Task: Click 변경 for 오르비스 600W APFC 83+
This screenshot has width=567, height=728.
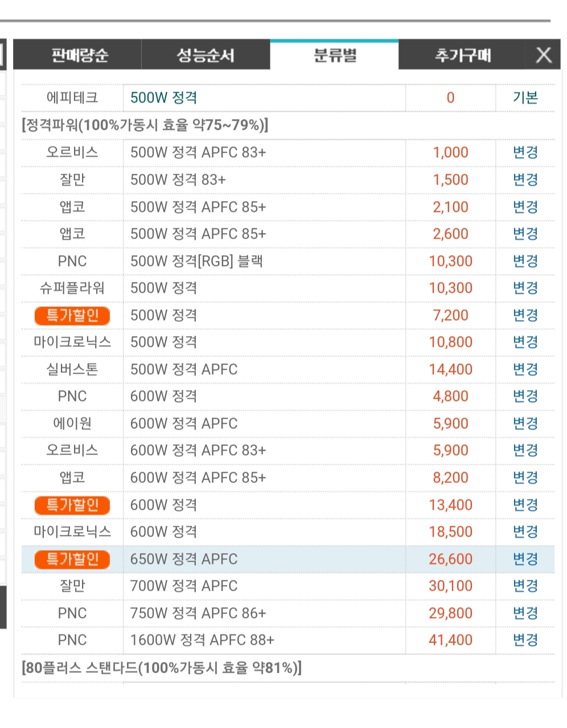Action: tap(525, 450)
